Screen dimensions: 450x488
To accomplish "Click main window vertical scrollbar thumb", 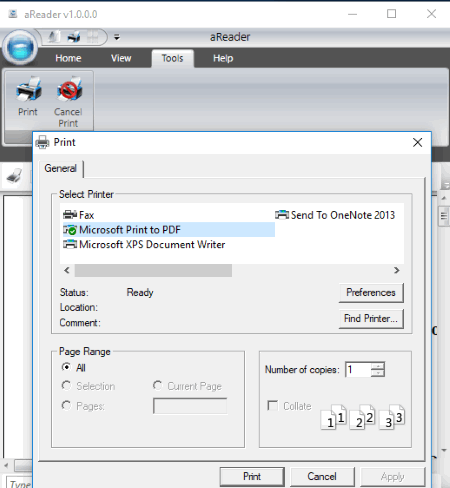I will pyautogui.click(x=444, y=216).
